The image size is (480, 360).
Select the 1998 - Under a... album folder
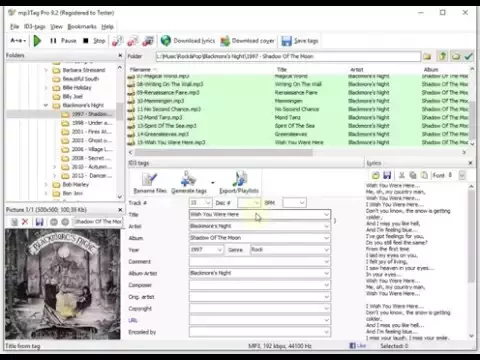click(x=92, y=123)
